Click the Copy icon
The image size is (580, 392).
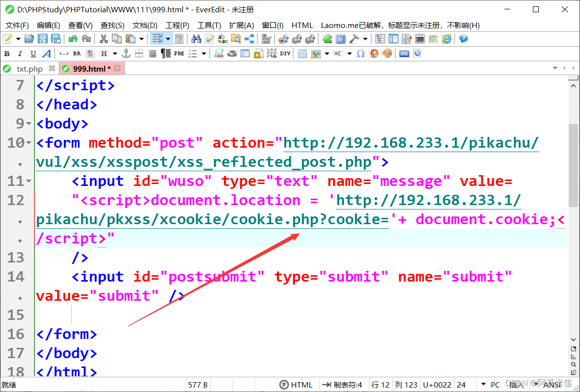[x=116, y=39]
